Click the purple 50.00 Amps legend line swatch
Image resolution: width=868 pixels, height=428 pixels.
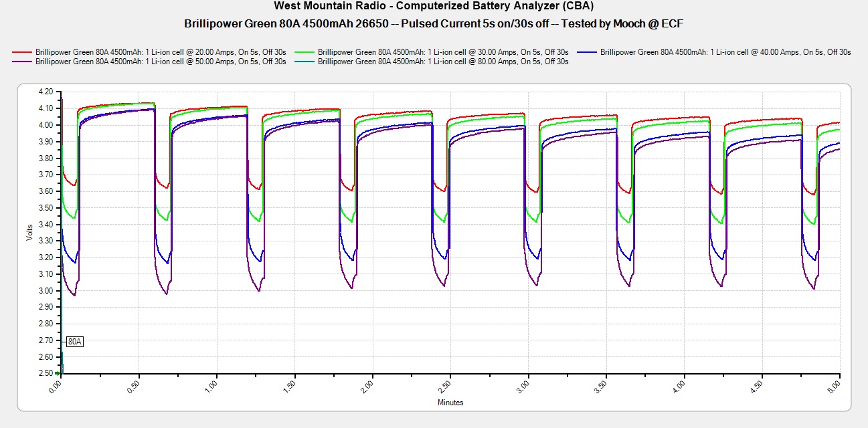[x=23, y=61]
